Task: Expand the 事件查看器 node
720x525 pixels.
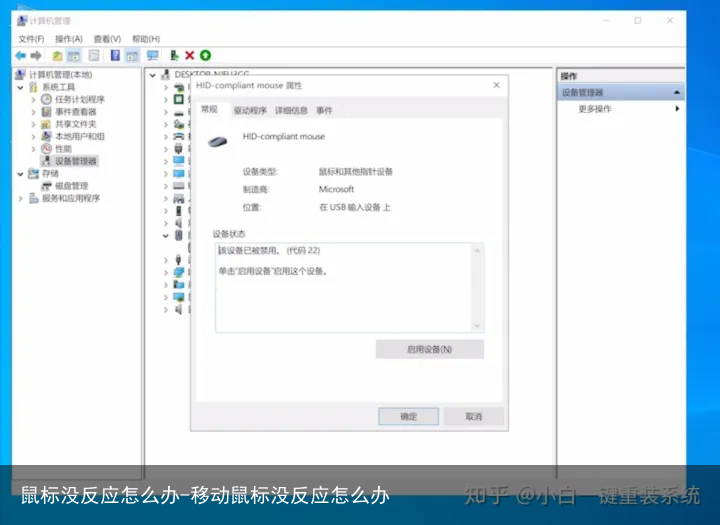Action: pos(34,112)
